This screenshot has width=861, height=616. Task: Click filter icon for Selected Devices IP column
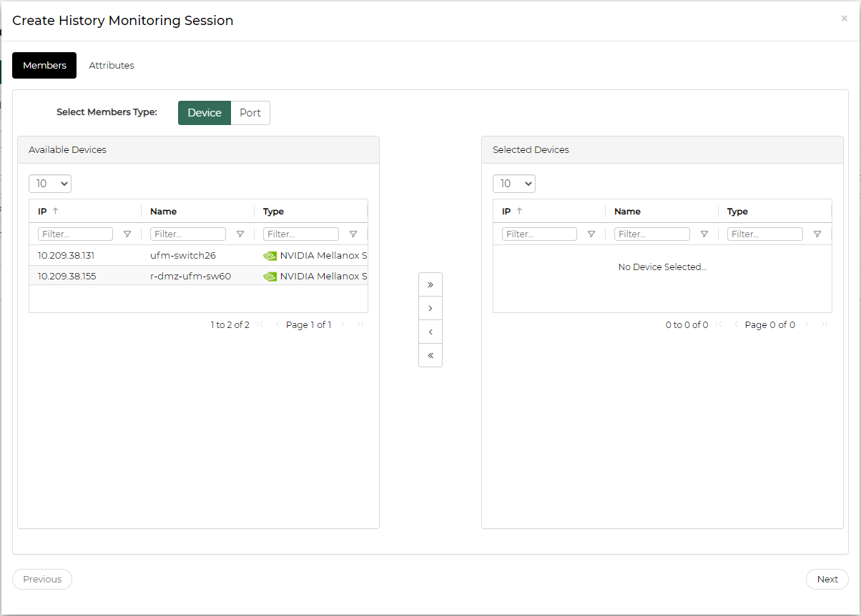click(x=591, y=234)
